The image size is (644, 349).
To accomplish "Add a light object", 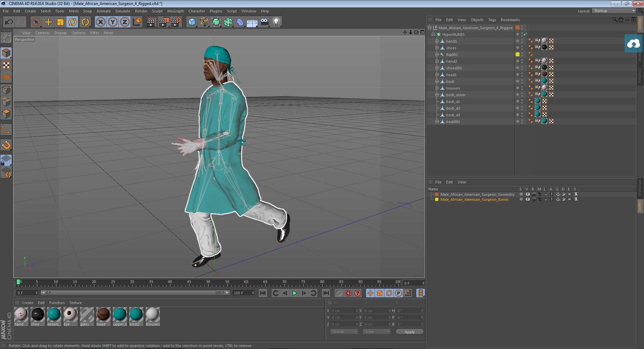I will click(276, 22).
